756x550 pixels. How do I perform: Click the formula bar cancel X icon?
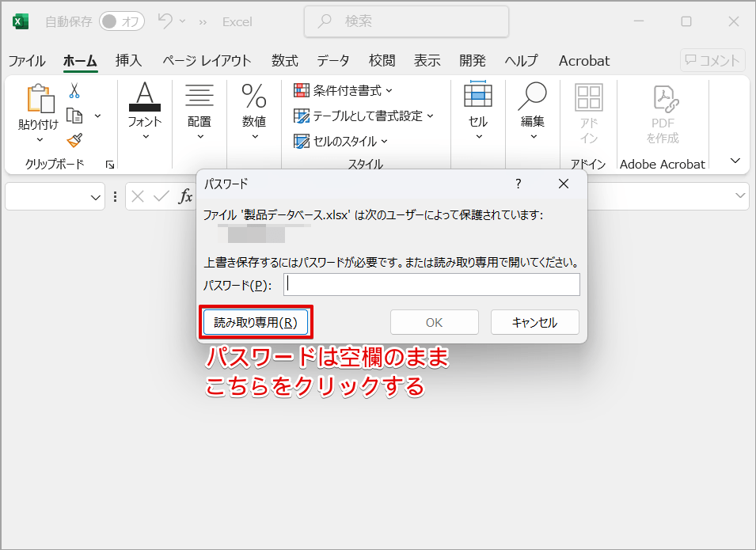[138, 196]
